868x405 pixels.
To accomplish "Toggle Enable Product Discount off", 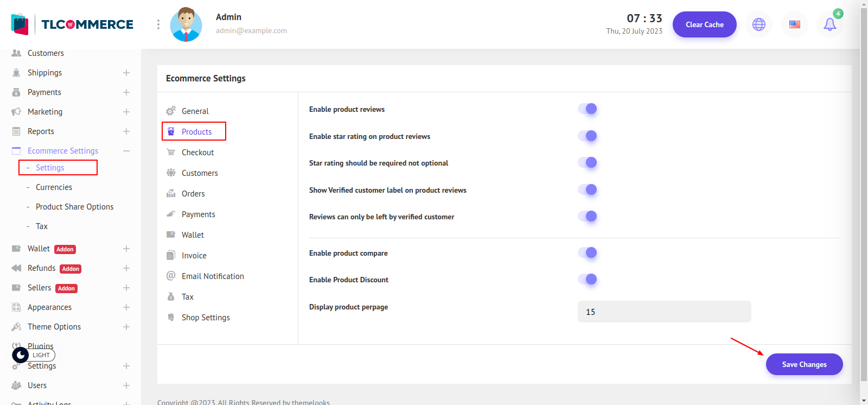I will (x=588, y=280).
